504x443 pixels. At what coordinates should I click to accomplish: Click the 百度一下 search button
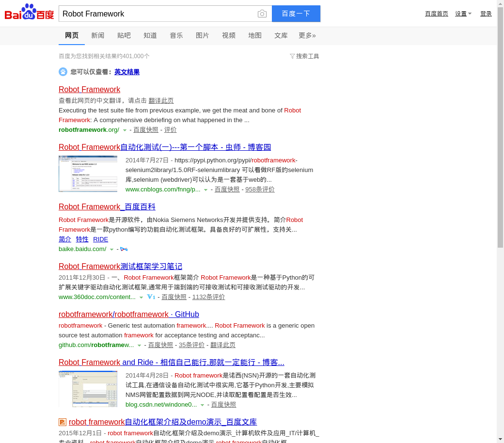pyautogui.click(x=296, y=14)
